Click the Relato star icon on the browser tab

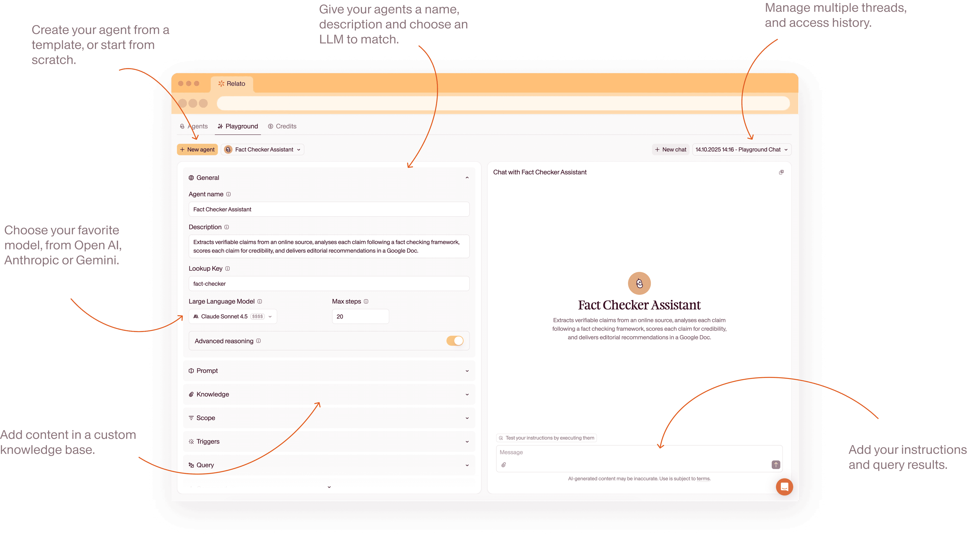coord(221,84)
